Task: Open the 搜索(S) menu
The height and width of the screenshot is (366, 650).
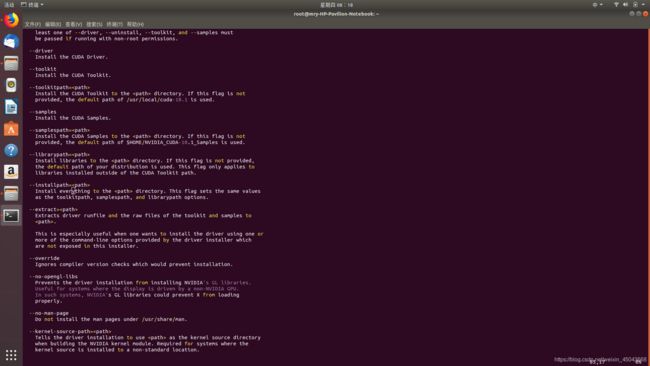Action: point(94,24)
